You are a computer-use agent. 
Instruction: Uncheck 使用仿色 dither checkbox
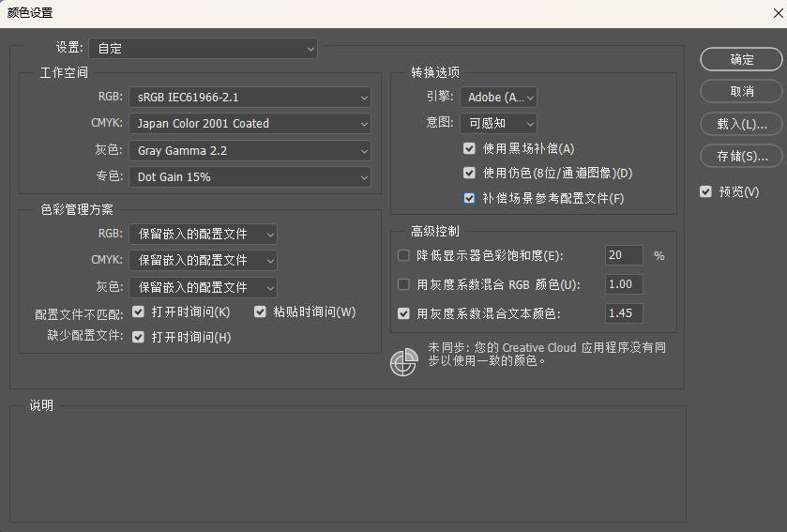pos(469,174)
